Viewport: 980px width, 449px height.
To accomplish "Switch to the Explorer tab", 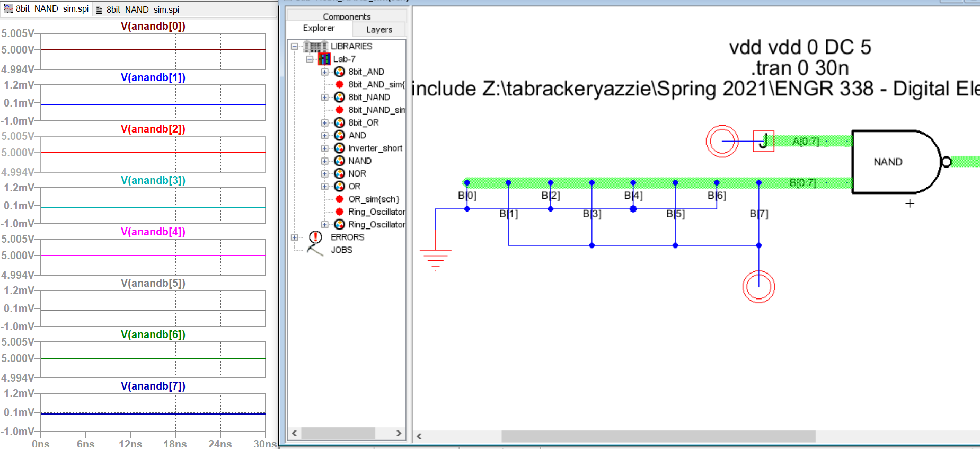I will pos(319,28).
